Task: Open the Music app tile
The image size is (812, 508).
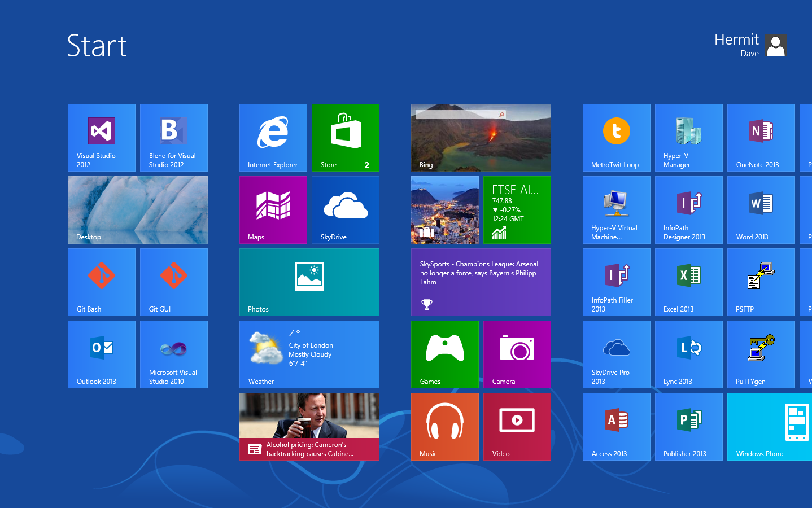Action: pos(445,427)
